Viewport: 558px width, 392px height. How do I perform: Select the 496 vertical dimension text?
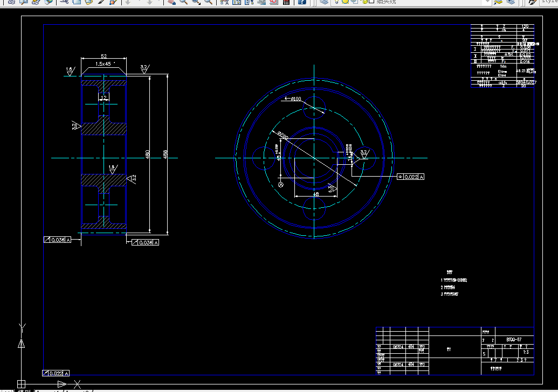click(165, 155)
